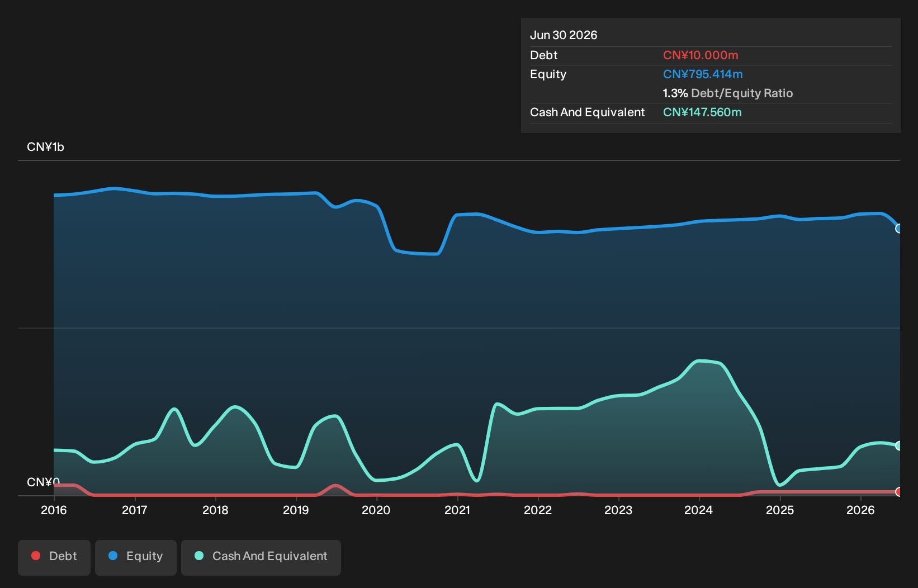Click the Debt row label in tooltip

tap(544, 55)
